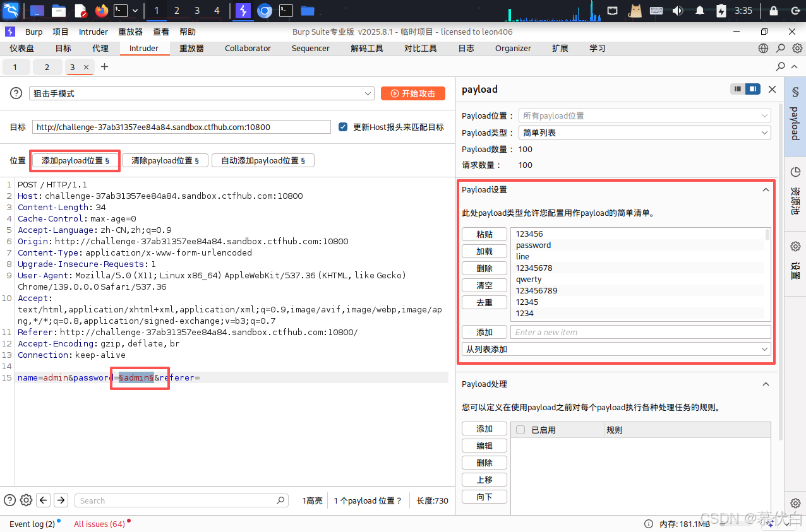Viewport: 806px width, 532px height.
Task: Open the Payload位置 dropdown
Action: (x=645, y=116)
